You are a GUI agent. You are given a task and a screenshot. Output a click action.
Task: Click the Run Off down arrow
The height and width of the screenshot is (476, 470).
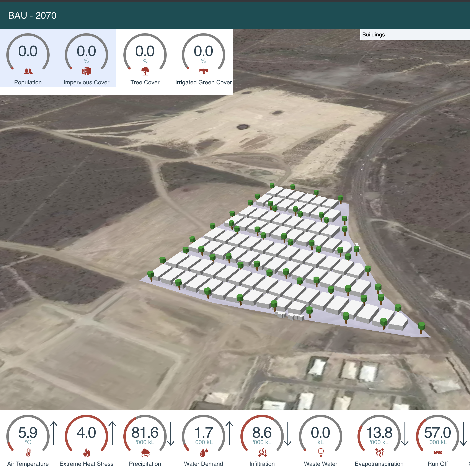tap(463, 434)
